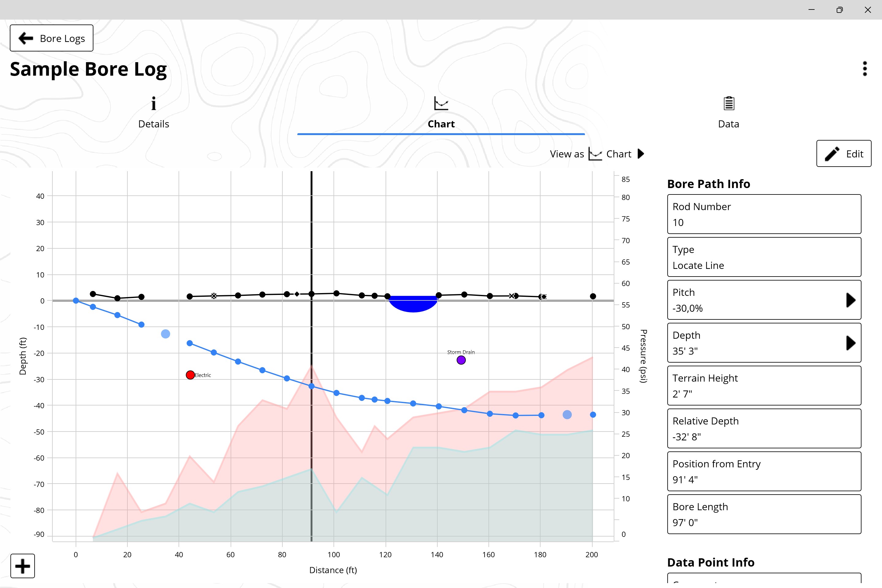Viewport: 882px width, 588px height.
Task: Select the purple Storm Drain marker
Action: [x=461, y=360]
